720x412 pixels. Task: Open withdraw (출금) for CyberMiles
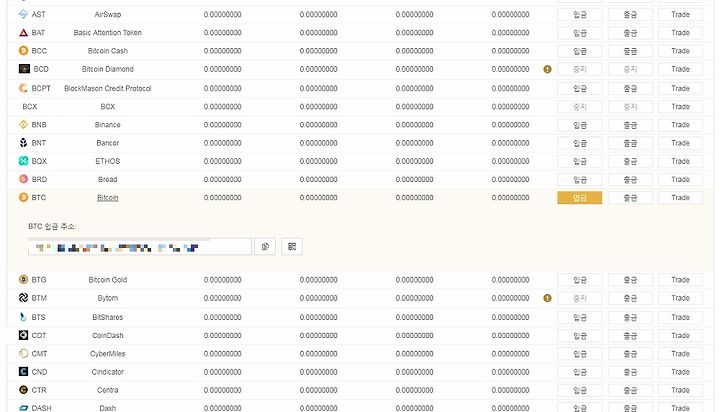(x=630, y=354)
